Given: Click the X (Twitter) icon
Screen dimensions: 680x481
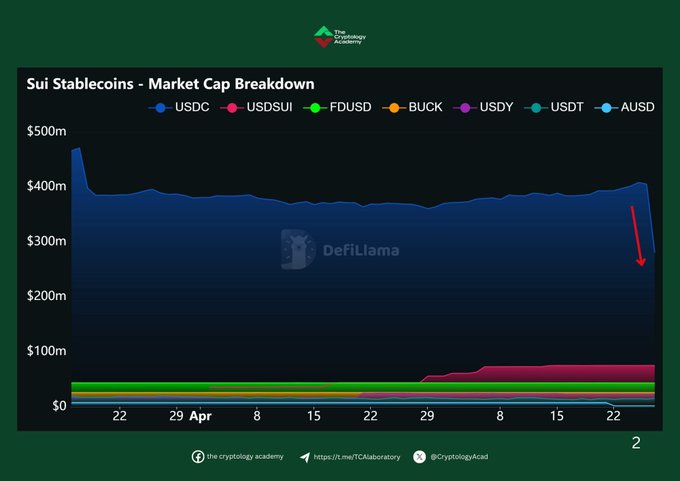Looking at the screenshot, I should [x=419, y=457].
